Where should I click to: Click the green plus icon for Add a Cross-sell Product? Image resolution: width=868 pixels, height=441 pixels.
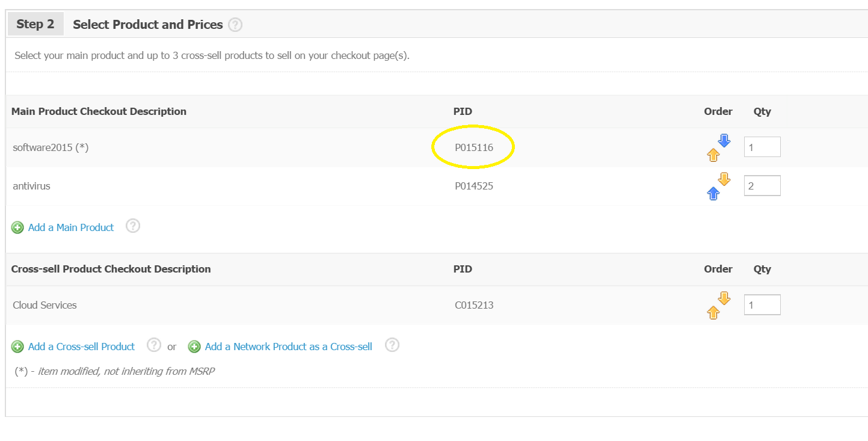18,347
